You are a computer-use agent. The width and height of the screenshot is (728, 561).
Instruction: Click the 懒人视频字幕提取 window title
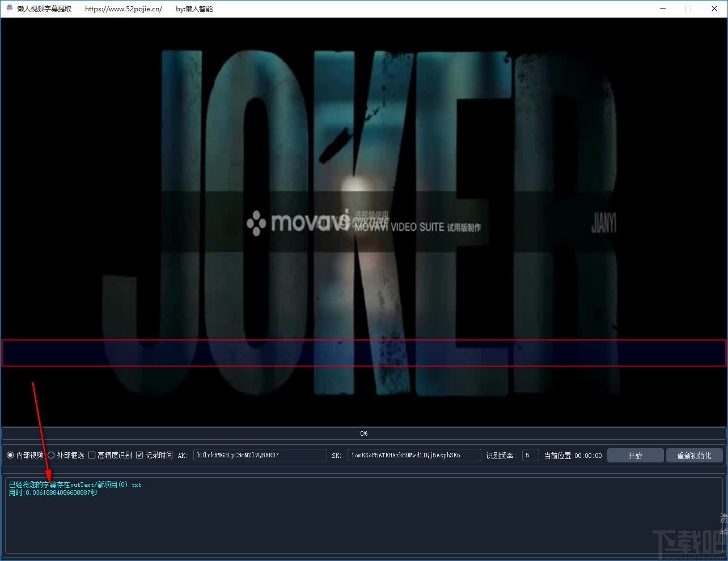coord(44,8)
